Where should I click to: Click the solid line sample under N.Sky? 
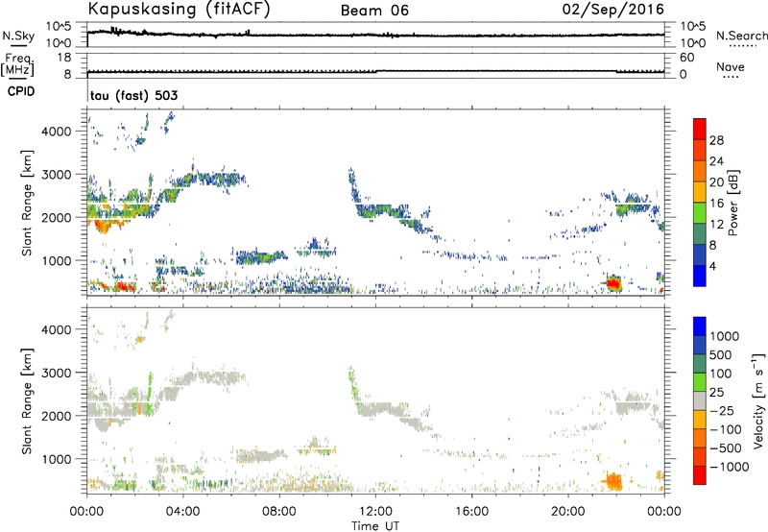pyautogui.click(x=18, y=45)
